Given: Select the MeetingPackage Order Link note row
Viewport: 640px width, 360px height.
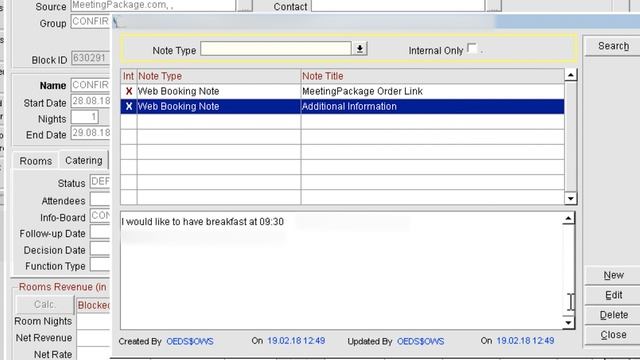Looking at the screenshot, I should (x=342, y=91).
